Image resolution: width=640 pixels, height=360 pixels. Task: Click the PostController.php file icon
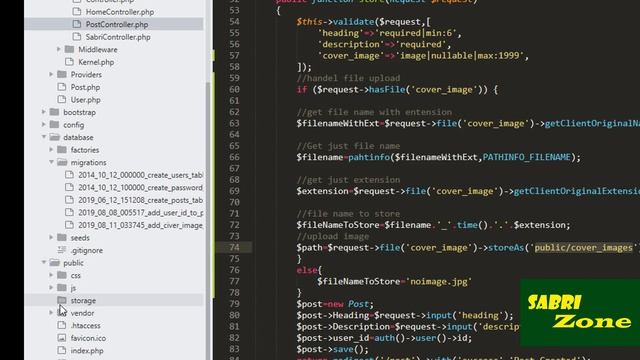(77, 24)
